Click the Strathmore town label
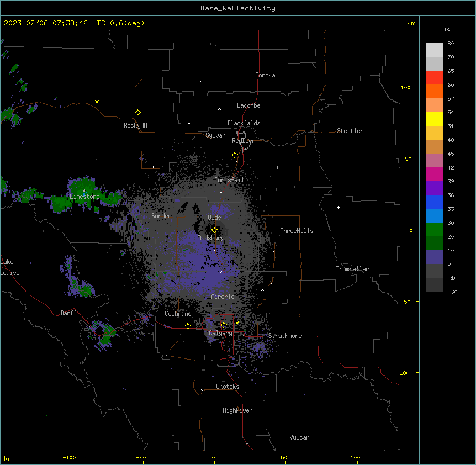The height and width of the screenshot is (465, 476). [x=285, y=336]
